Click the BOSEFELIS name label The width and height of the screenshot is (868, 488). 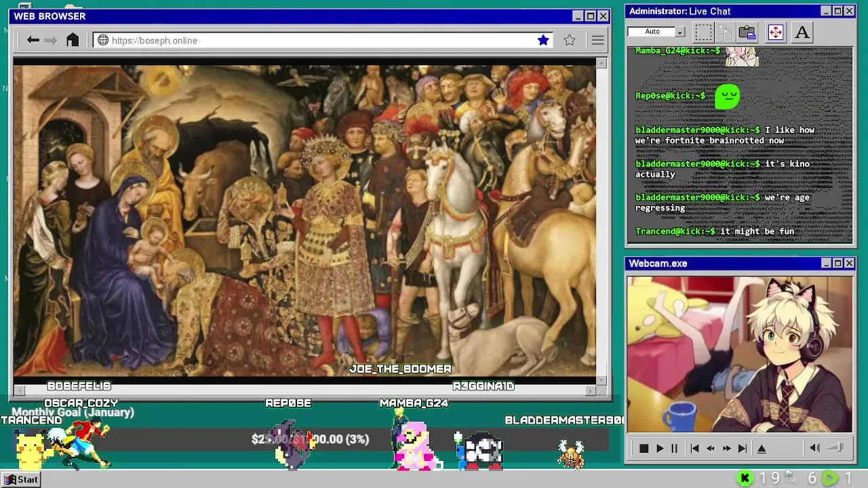coord(79,386)
